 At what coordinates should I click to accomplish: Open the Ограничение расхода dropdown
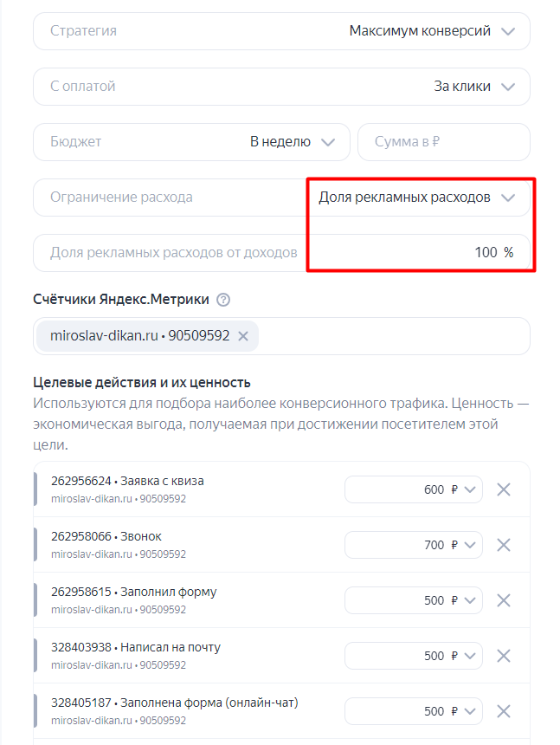[416, 198]
